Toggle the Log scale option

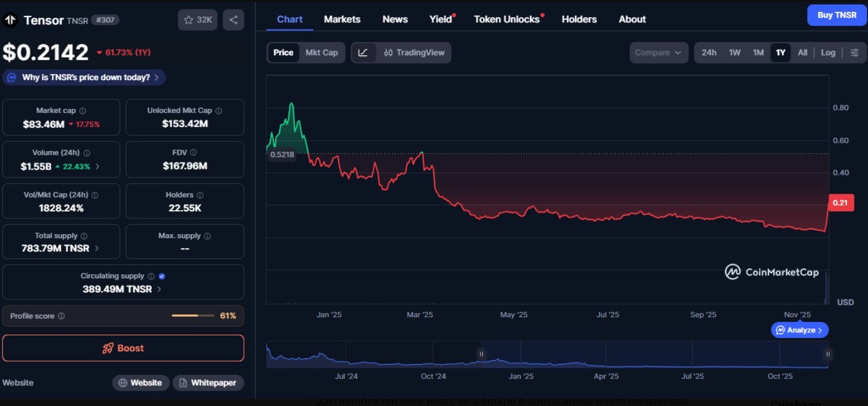coord(828,52)
